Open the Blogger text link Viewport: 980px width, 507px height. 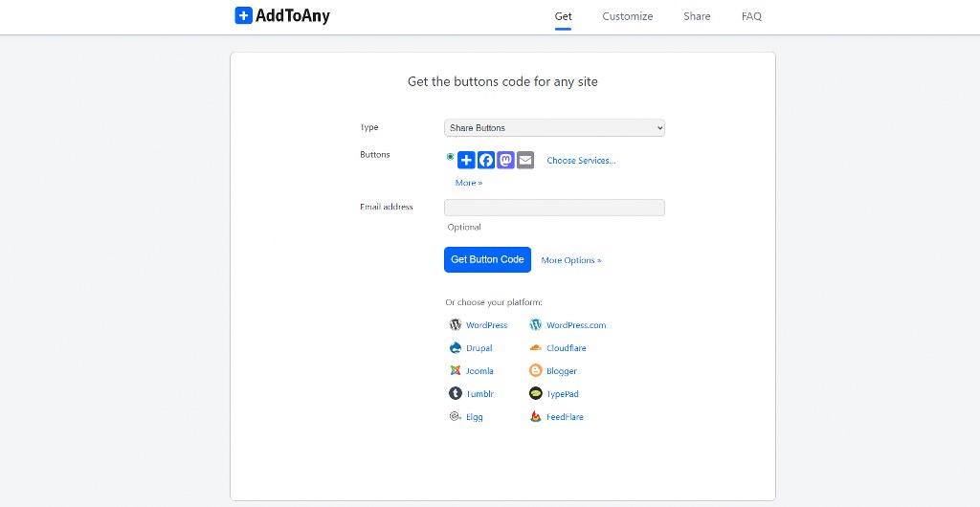[x=561, y=371]
